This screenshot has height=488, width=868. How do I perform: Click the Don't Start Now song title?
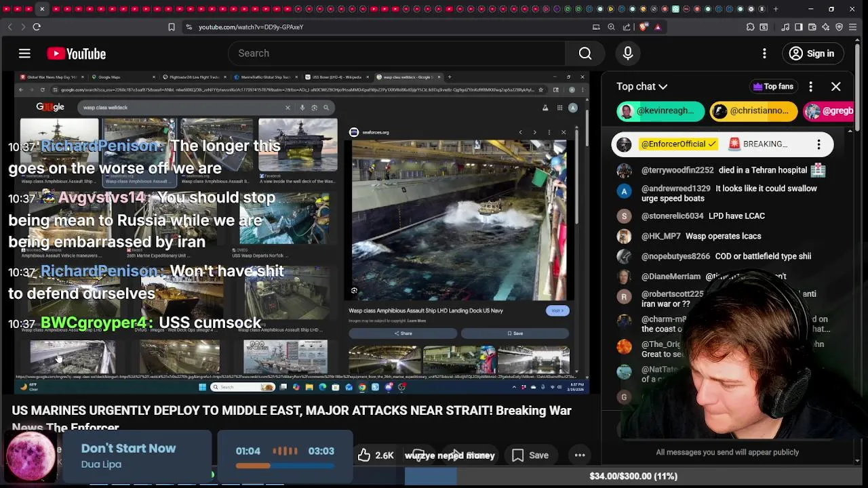click(x=128, y=449)
